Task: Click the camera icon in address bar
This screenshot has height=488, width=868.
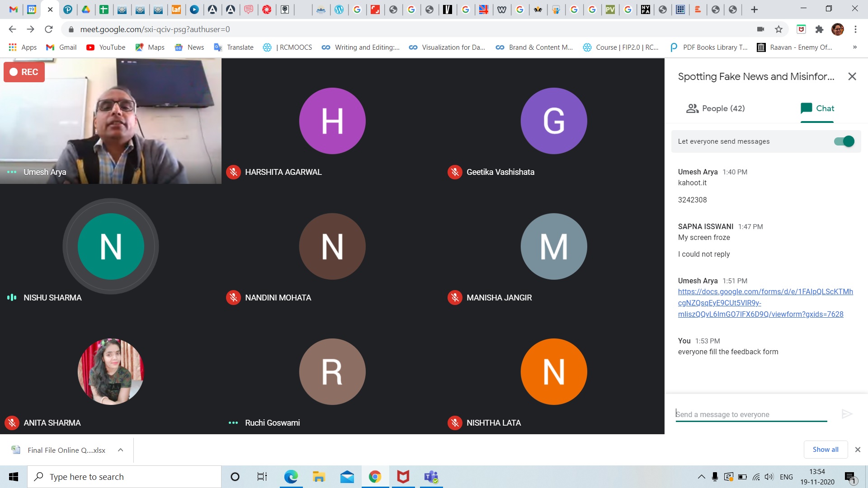Action: coord(760,29)
